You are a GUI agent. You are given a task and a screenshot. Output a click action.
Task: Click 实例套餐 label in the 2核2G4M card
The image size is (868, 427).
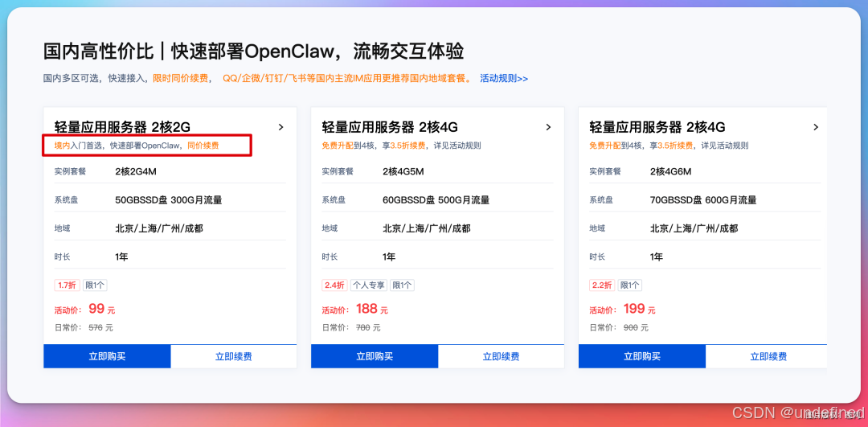[x=70, y=171]
